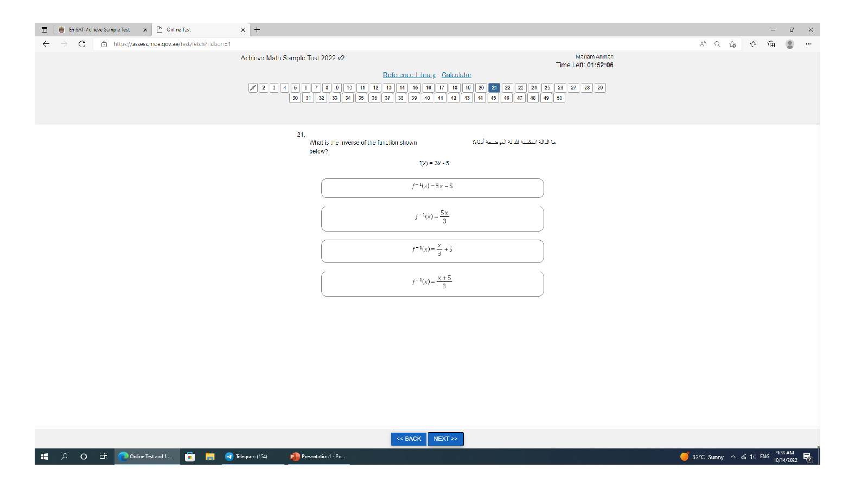Image resolution: width=868 pixels, height=488 pixels.
Task: Choose answer f⁻¹(x) = (x+5)/3
Action: click(432, 284)
